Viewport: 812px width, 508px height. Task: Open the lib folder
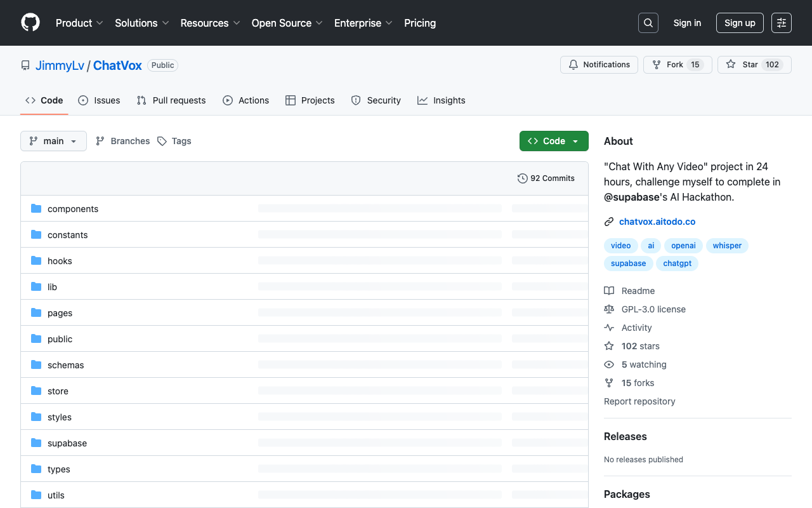click(x=52, y=287)
